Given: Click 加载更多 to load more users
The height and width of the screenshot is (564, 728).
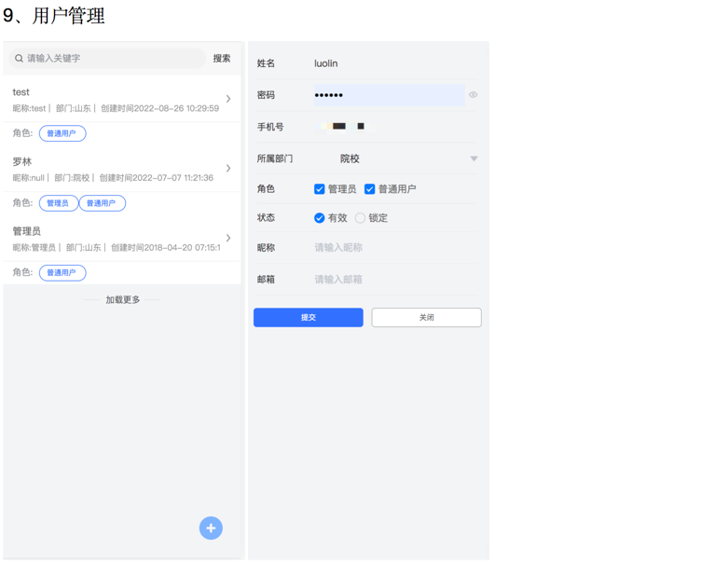Looking at the screenshot, I should (122, 300).
